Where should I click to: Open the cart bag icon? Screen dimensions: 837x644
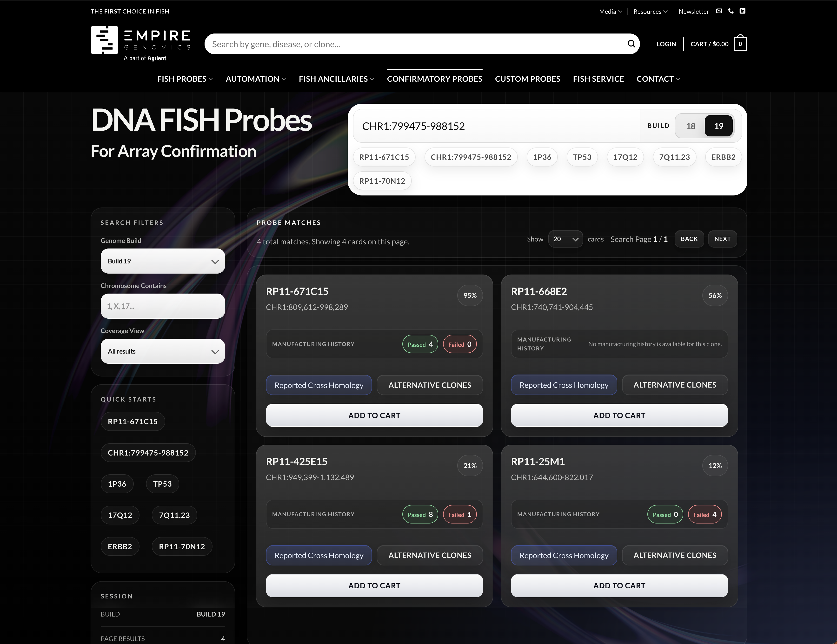pos(740,43)
